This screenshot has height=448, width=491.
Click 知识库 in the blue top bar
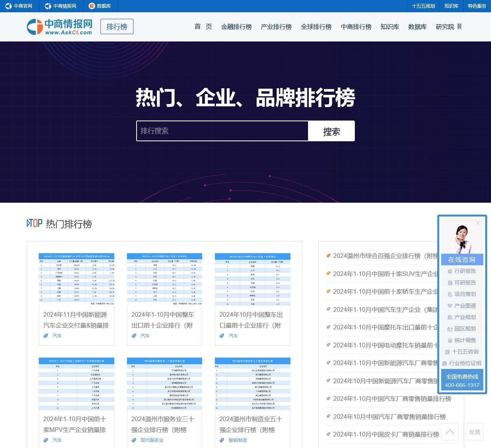[451, 6]
